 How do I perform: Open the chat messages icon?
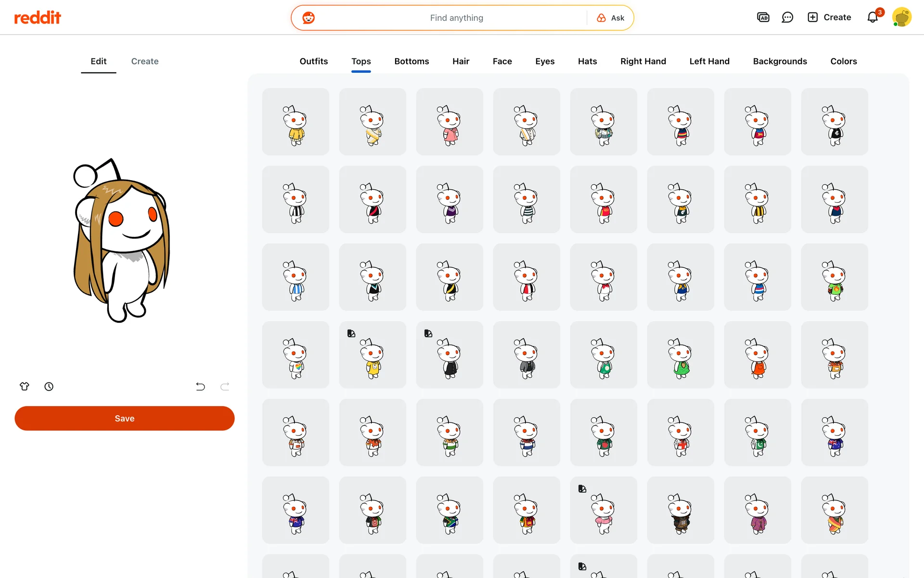tap(787, 18)
